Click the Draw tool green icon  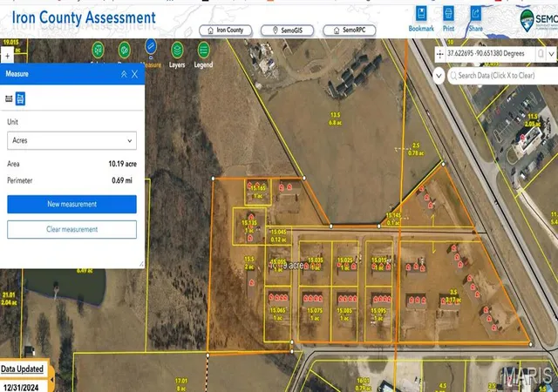[x=124, y=51]
